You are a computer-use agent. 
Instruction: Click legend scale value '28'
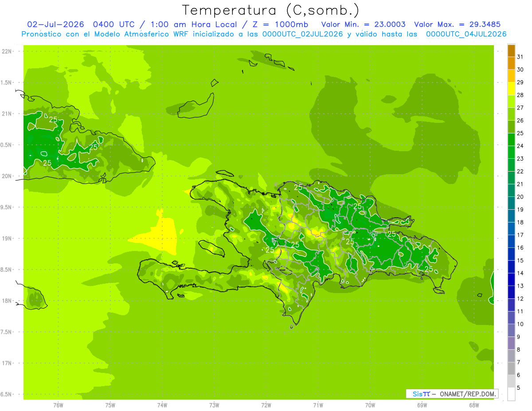[520, 95]
